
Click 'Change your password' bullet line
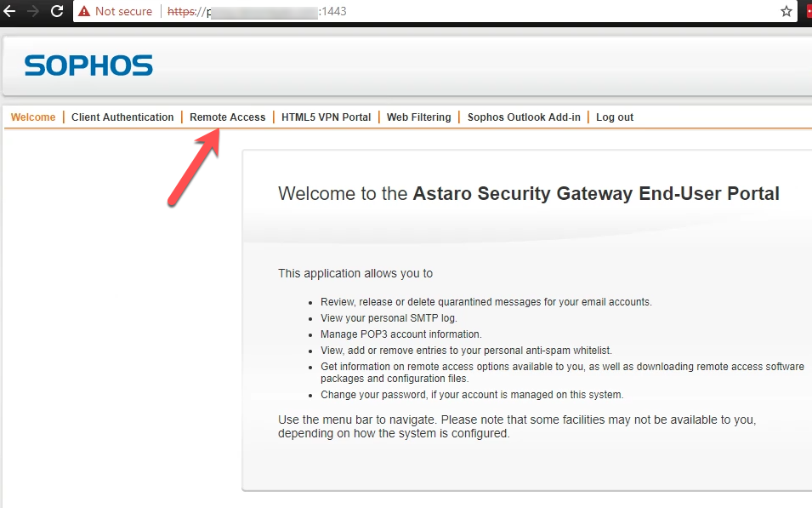[472, 395]
